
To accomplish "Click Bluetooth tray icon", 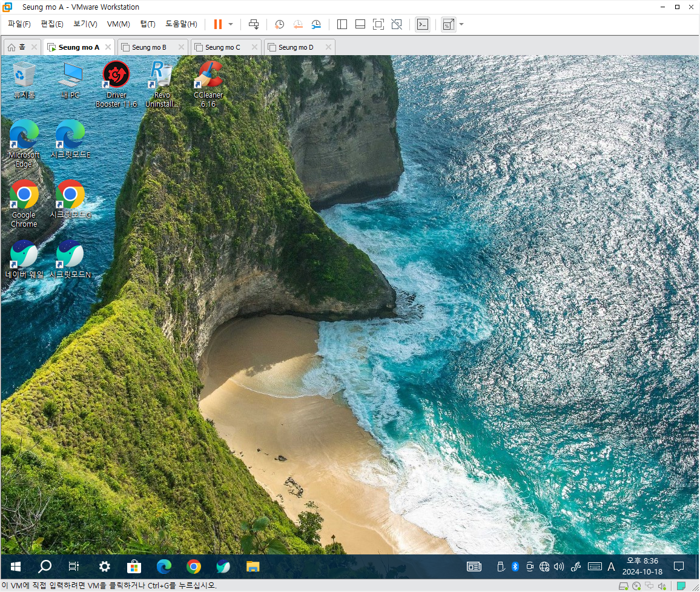I will tap(515, 567).
